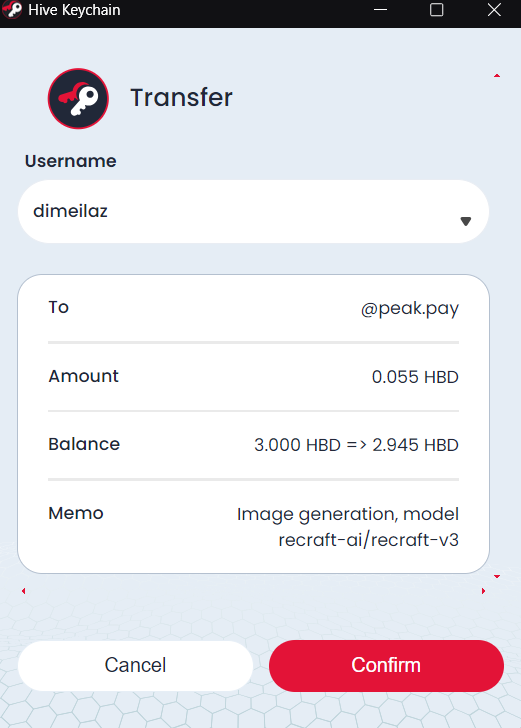The height and width of the screenshot is (728, 521).
Task: Click the 0.055 HBD amount value
Action: coord(415,377)
